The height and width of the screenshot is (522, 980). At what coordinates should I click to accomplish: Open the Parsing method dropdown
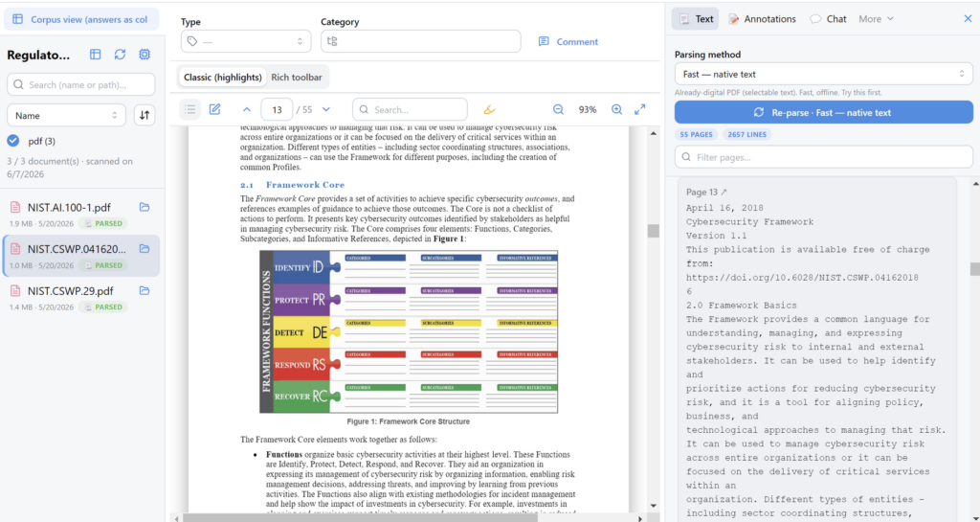click(824, 74)
